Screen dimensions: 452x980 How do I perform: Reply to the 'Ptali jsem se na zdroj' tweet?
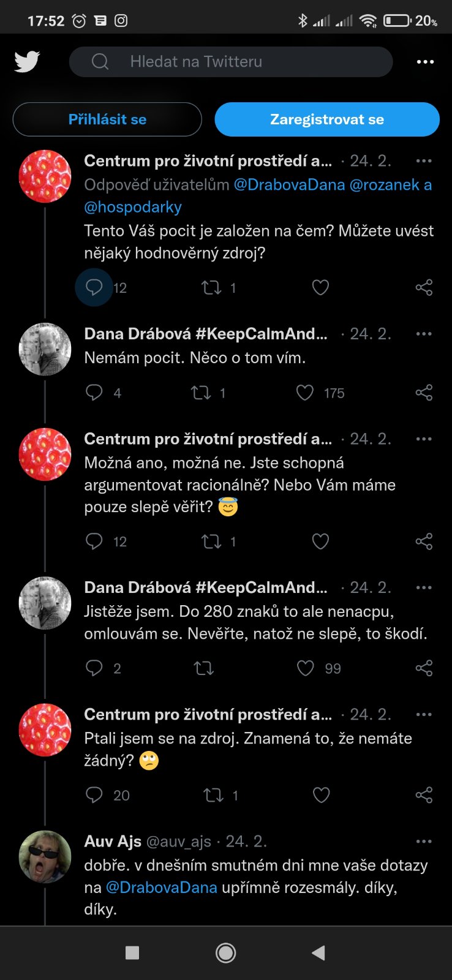point(94,795)
